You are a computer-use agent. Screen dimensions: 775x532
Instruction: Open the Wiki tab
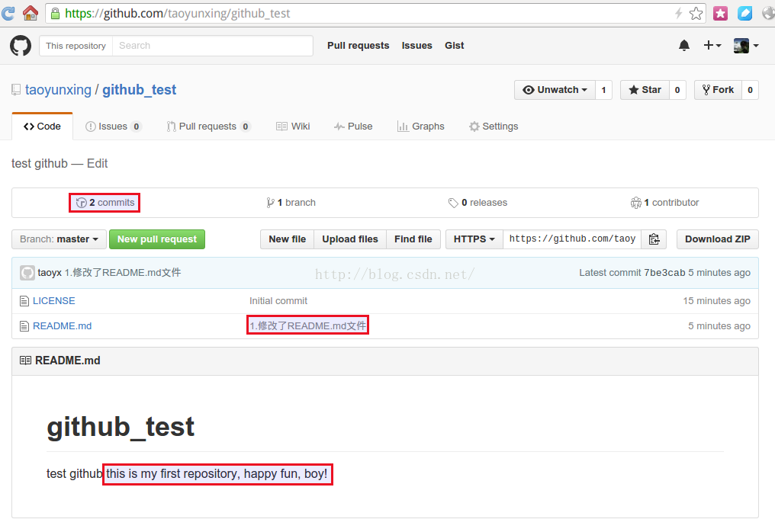click(293, 127)
